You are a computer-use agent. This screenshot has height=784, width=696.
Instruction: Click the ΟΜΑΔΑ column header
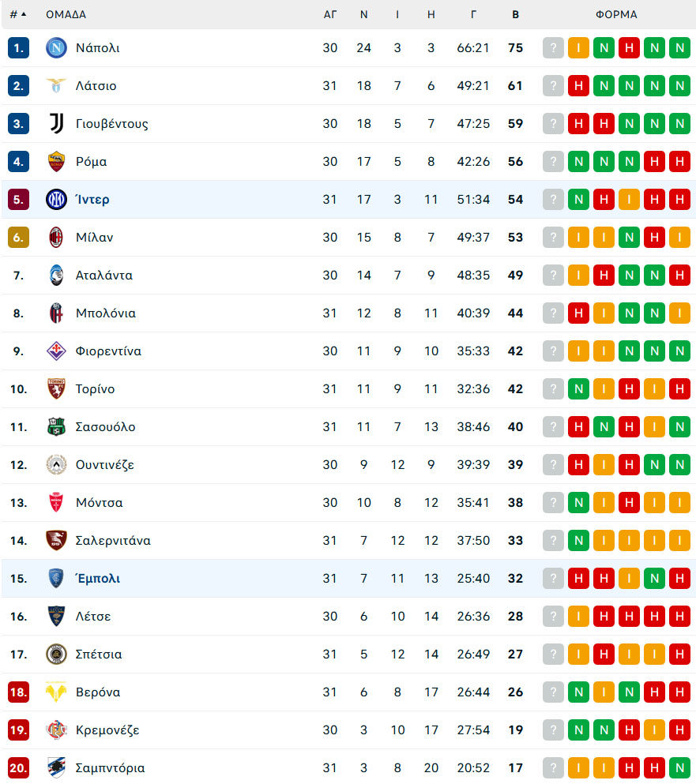66,14
